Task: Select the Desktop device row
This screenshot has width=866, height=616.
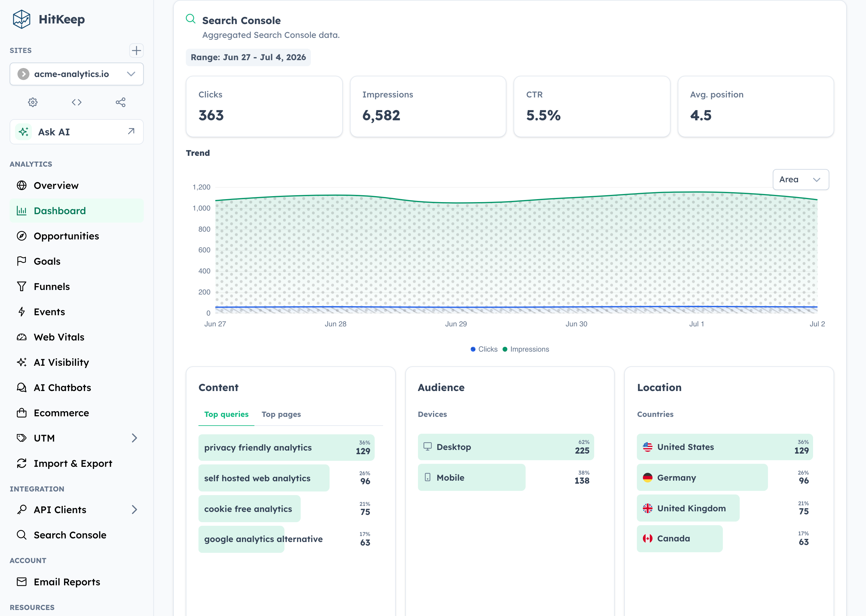Action: pyautogui.click(x=506, y=447)
